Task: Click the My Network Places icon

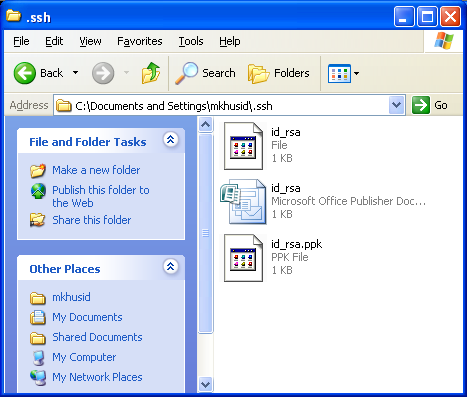Action: (38, 378)
